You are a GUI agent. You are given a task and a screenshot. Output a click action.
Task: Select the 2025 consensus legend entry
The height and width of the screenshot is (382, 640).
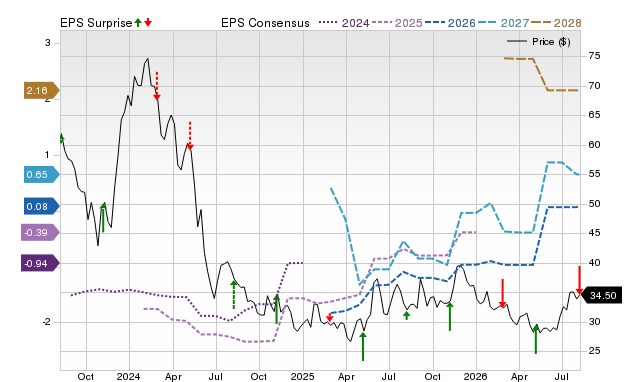coord(397,23)
